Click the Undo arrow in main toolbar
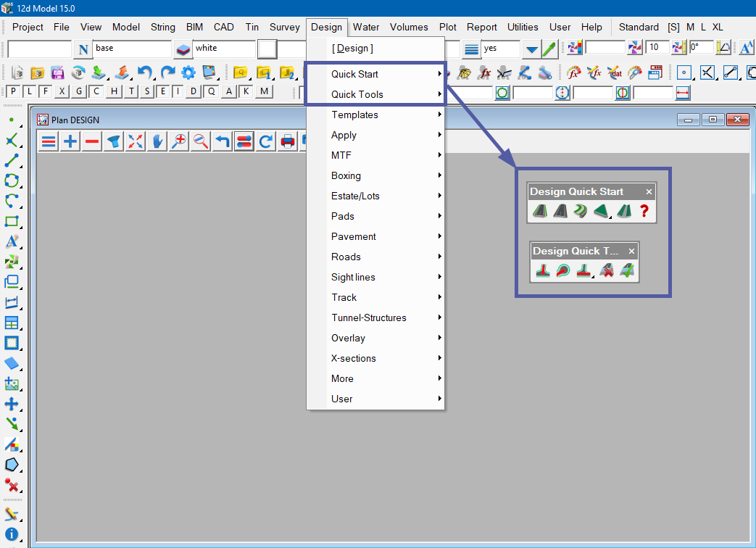Screen dimensions: 756x548 (146, 72)
